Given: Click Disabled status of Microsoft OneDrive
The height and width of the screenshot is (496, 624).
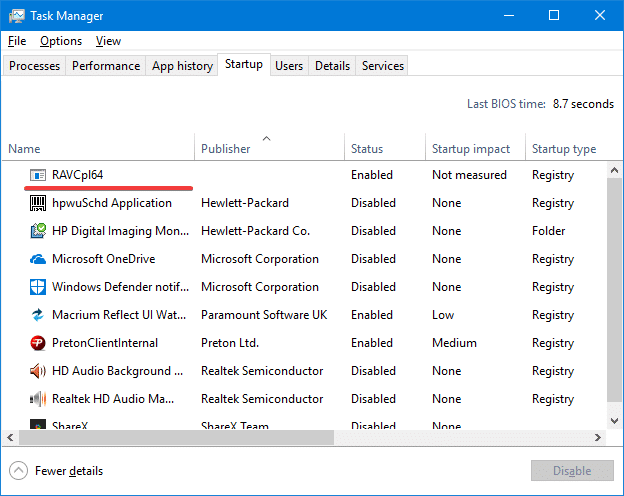Looking at the screenshot, I should click(x=373, y=259).
